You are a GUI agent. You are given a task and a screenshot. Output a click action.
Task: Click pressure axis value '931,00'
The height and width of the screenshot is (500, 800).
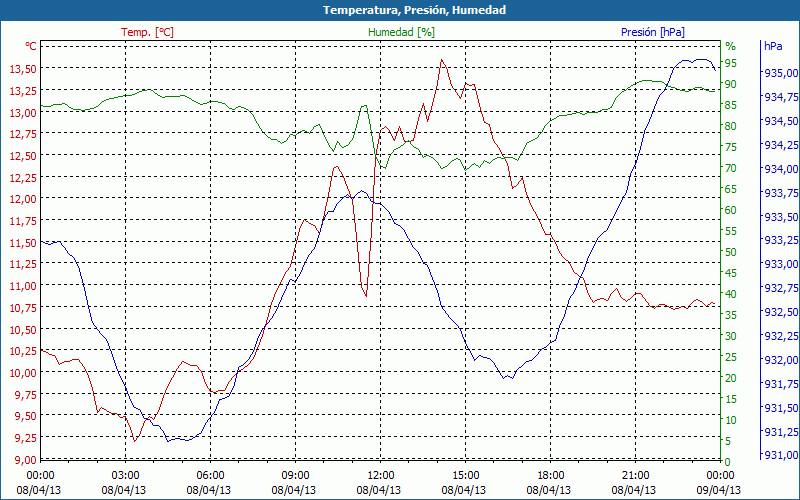pyautogui.click(x=781, y=455)
